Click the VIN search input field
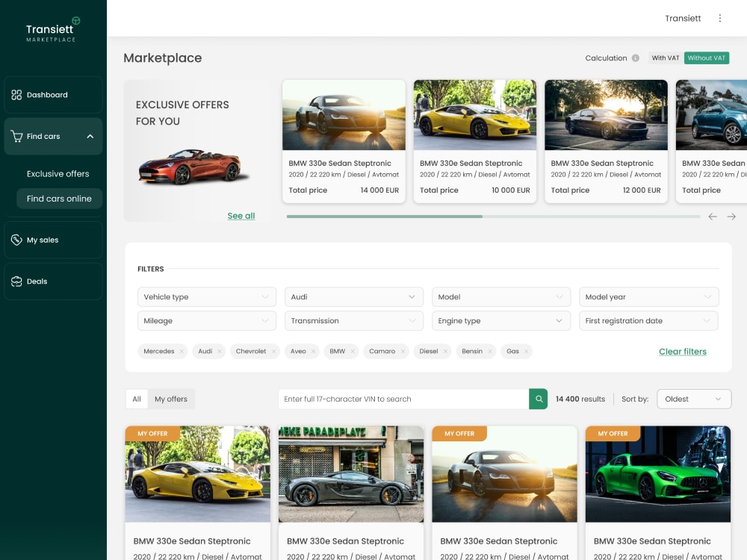This screenshot has height=560, width=747. click(403, 399)
